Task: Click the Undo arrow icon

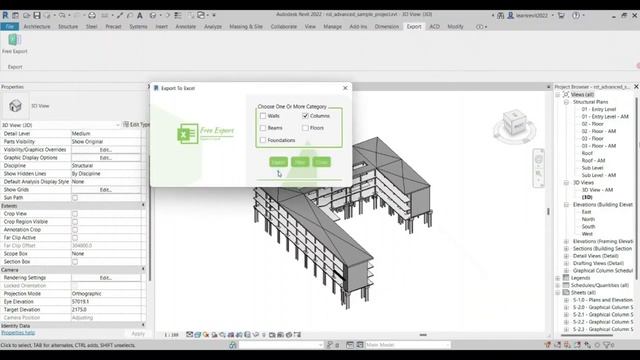Action: click(x=62, y=15)
